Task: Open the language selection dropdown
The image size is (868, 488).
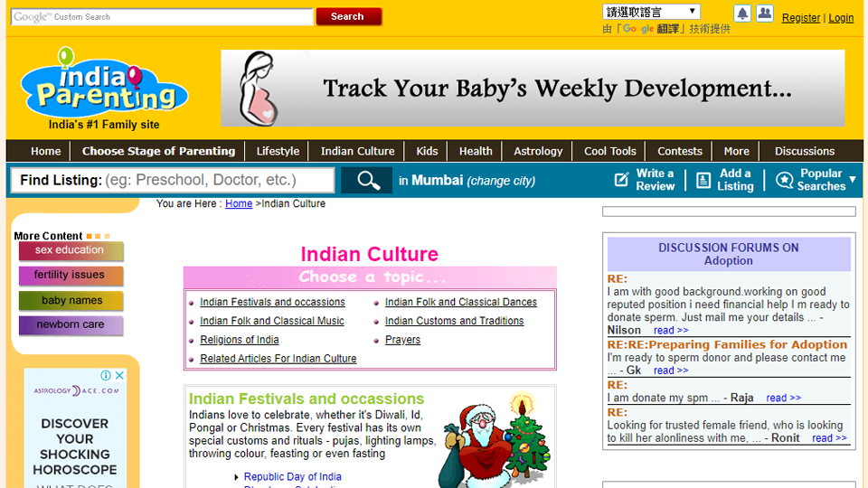Action: (651, 12)
